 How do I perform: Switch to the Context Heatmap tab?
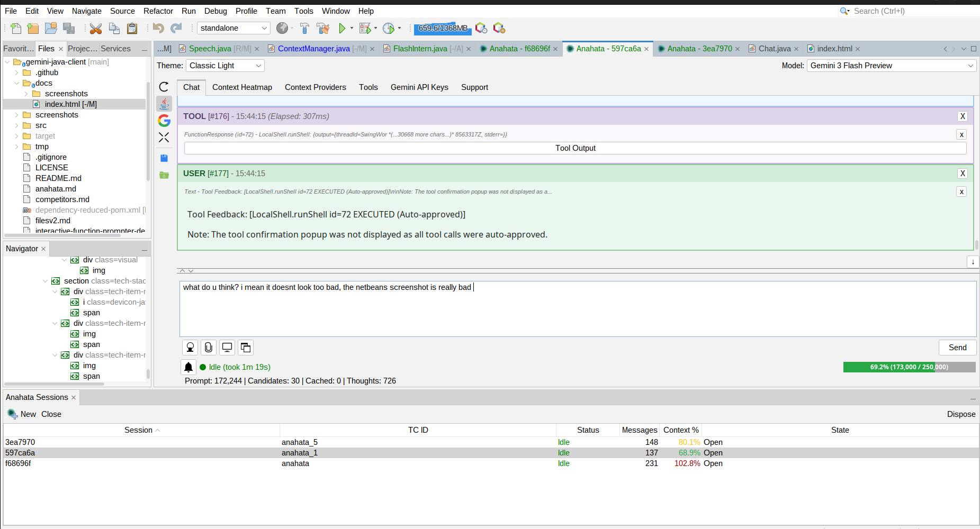pos(242,87)
